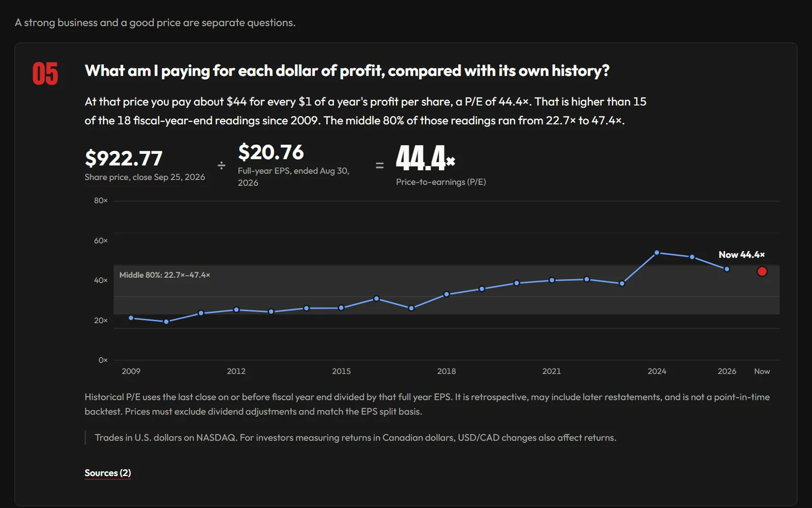The width and height of the screenshot is (812, 508).
Task: Click 'Middle 80%: 22.7×–47.4×' band label
Action: (164, 275)
